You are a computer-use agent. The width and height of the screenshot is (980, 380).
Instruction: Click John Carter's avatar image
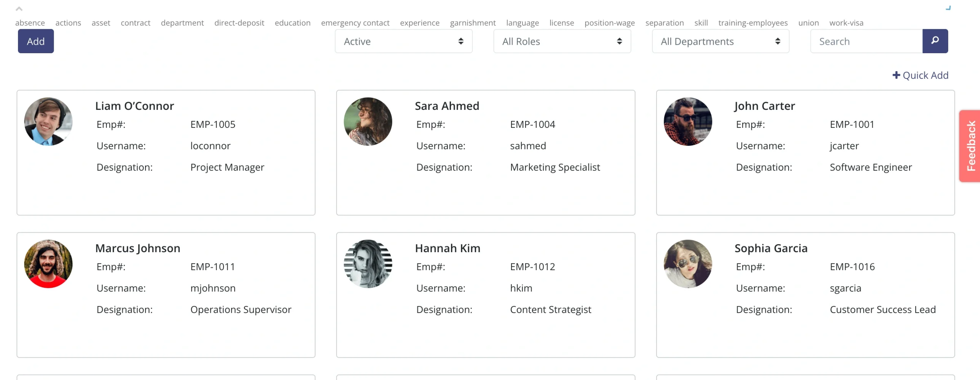coord(688,122)
